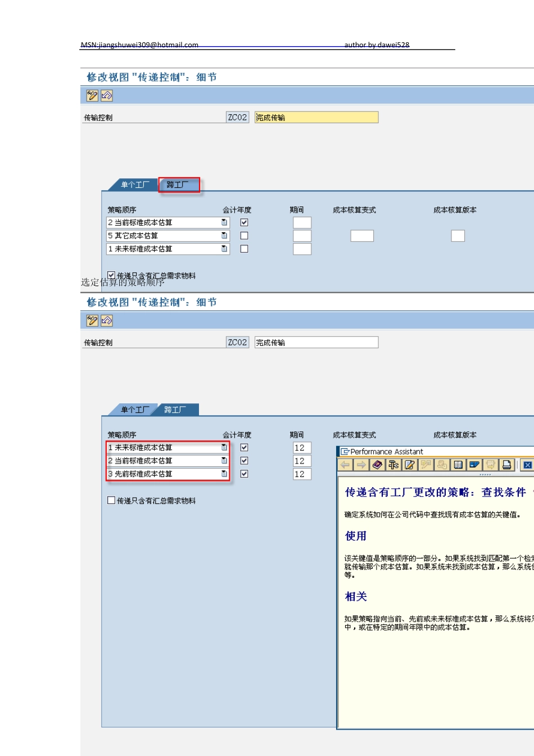Open application help book icon in Performance Assistant
This screenshot has width=534, height=756.
(378, 465)
